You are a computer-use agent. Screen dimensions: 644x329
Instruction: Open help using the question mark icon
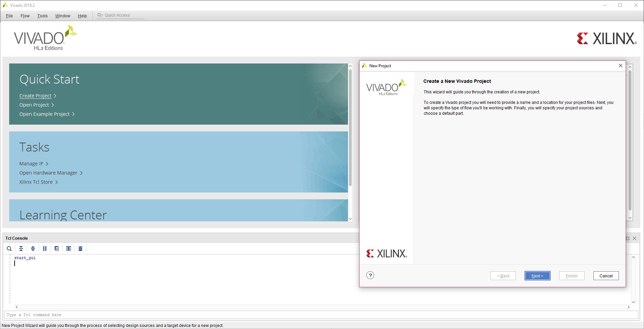370,275
